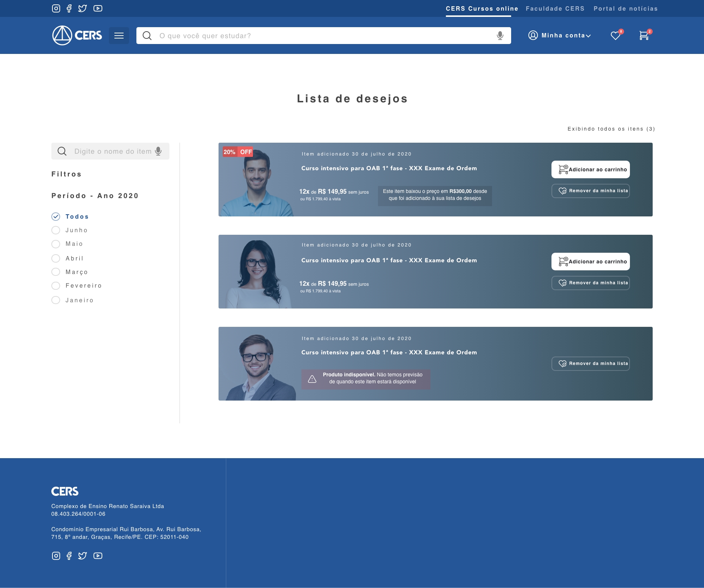Viewport: 704px width, 588px height.
Task: Click the user account avatar icon
Action: (x=533, y=35)
